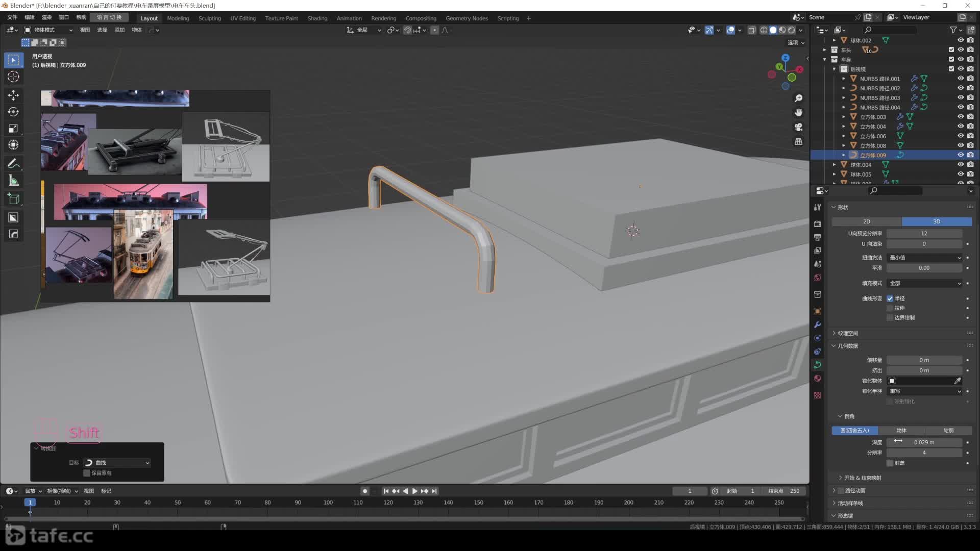
Task: Switch to the Geometry Nodes workspace tab
Action: [x=467, y=18]
